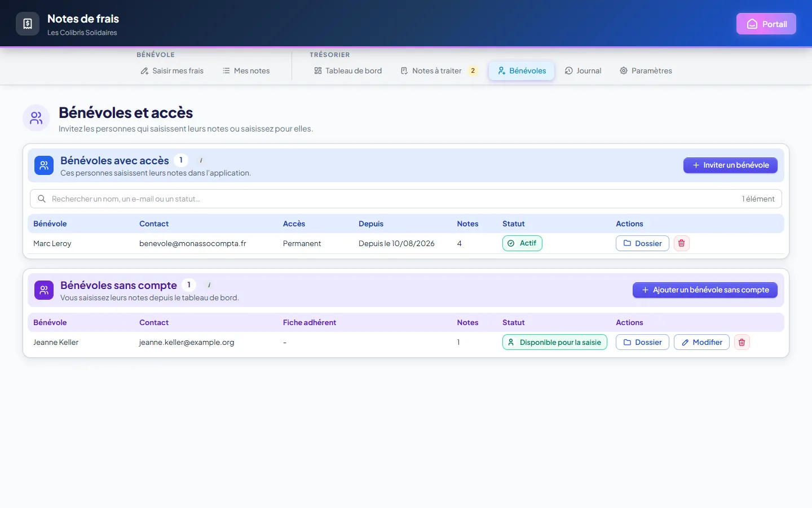Delete Jeanne Keller with the trash icon

(x=742, y=342)
